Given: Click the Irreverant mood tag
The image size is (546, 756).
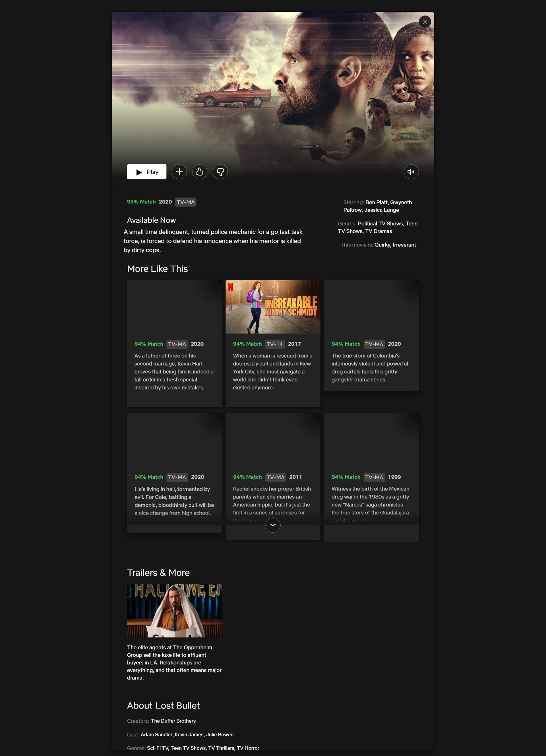Looking at the screenshot, I should 404,245.
